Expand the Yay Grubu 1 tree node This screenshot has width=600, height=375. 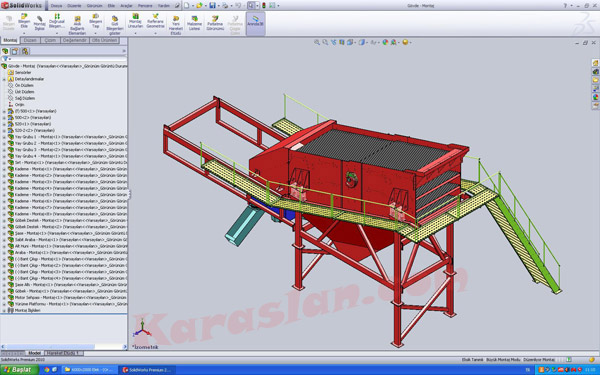coord(4,137)
